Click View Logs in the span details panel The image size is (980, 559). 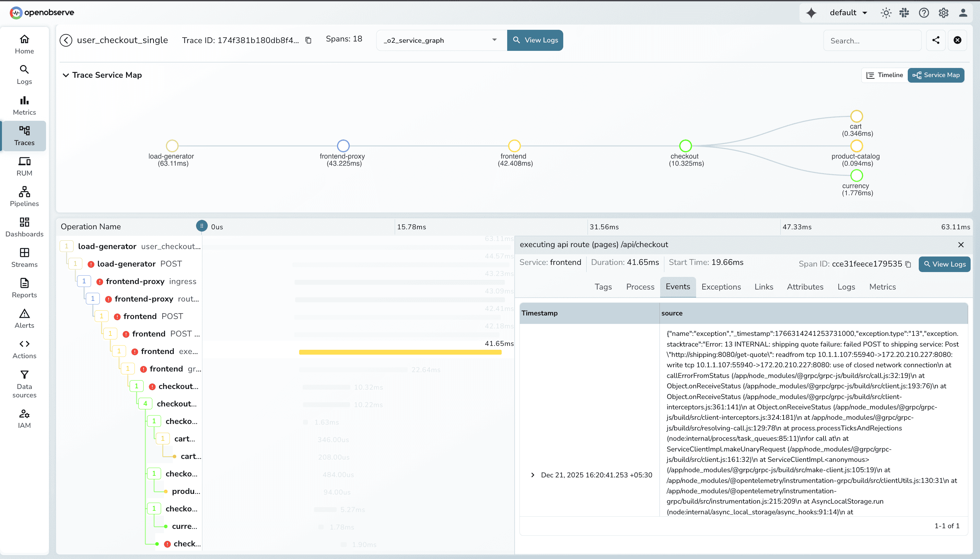click(x=944, y=264)
